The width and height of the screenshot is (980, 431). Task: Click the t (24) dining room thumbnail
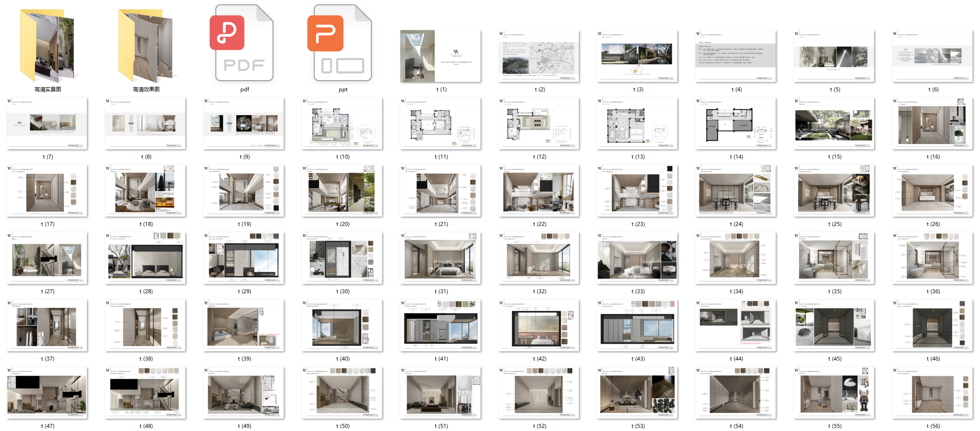pos(735,191)
